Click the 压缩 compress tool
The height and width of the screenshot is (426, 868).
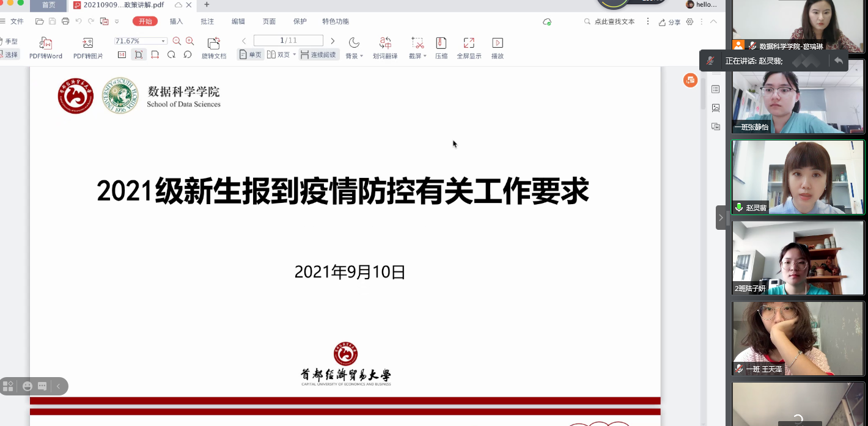click(441, 48)
